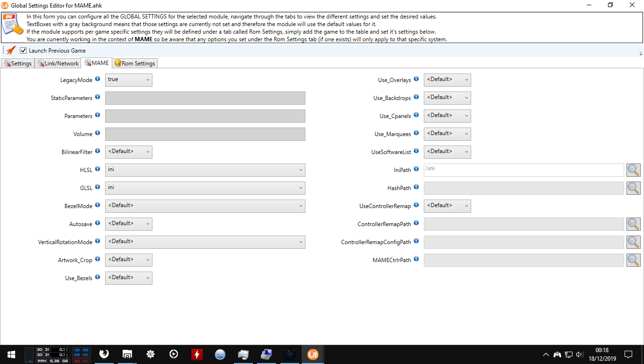Click info icon next to Use_Backdrops
Viewport: 644px width, 364px height.
[416, 97]
